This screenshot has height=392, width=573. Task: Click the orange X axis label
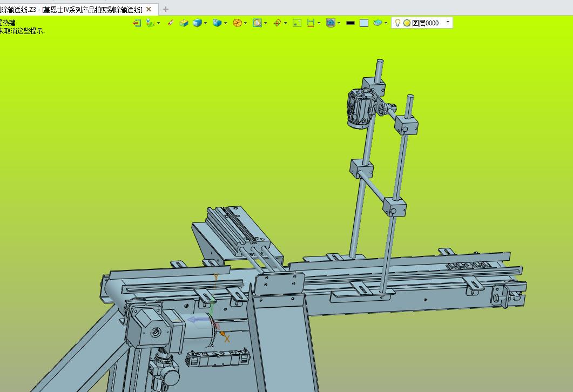[x=227, y=339]
